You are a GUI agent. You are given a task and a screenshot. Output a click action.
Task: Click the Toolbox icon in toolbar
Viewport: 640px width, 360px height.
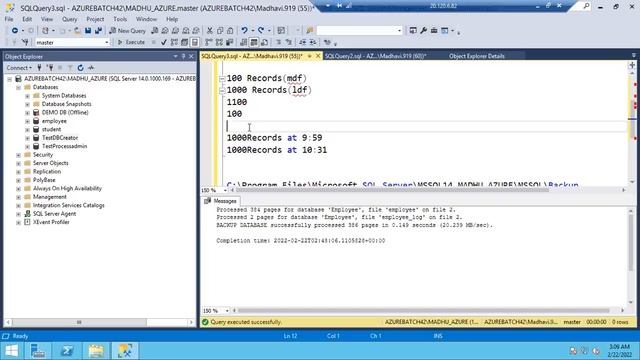434,31
